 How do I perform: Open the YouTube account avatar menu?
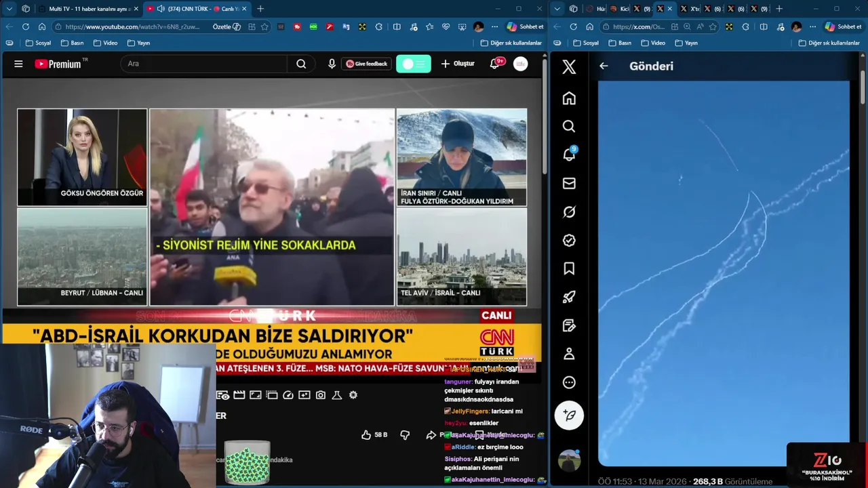pyautogui.click(x=520, y=64)
